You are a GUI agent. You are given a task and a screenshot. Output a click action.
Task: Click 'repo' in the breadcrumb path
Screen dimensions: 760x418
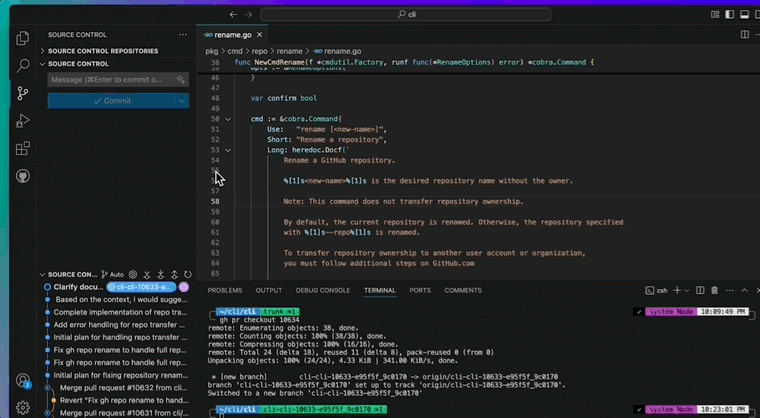[x=260, y=51]
